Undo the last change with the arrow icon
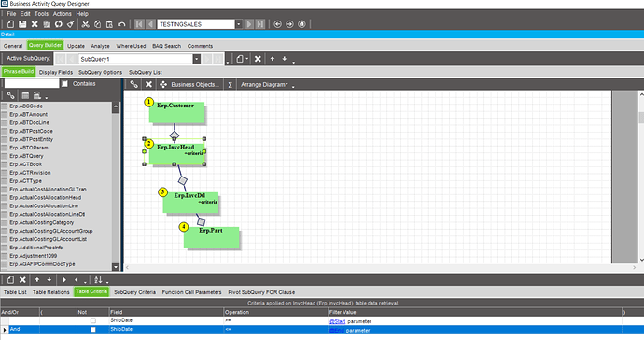 point(121,24)
